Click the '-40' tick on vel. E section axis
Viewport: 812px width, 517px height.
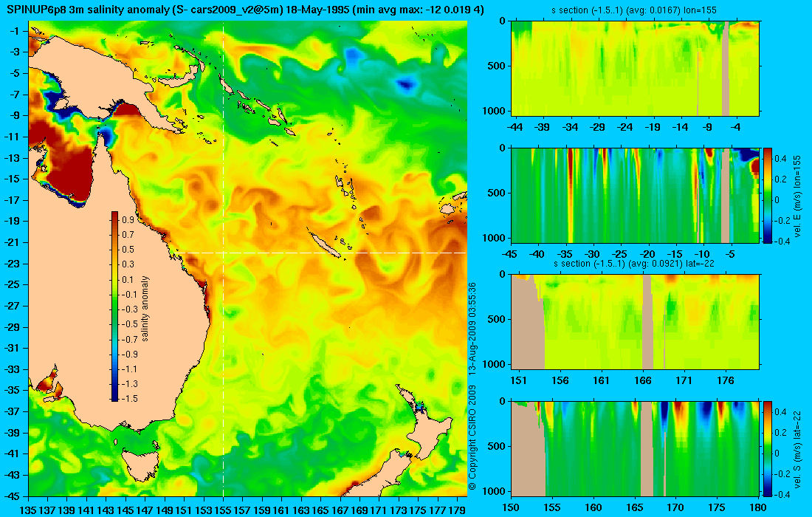[x=537, y=254]
